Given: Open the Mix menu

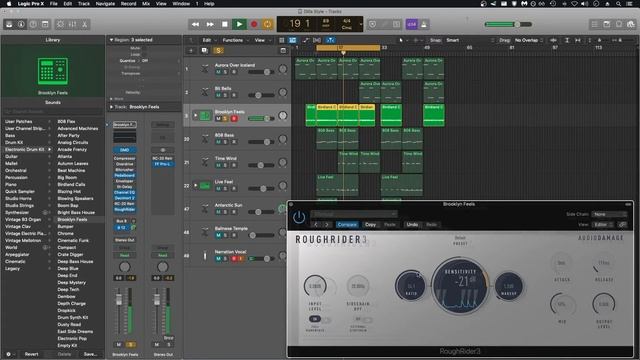Looking at the screenshot, I should click(146, 4).
